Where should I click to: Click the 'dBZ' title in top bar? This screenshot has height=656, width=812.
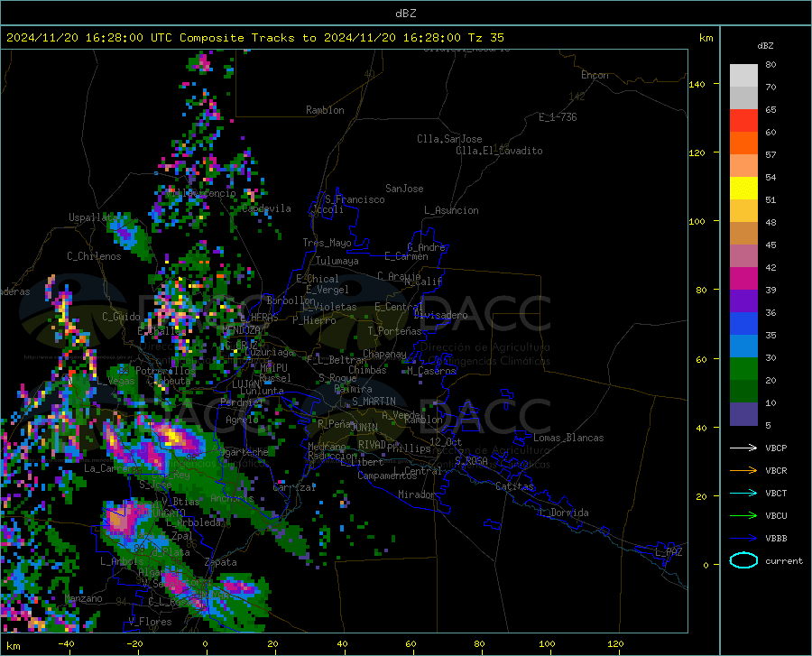[405, 14]
